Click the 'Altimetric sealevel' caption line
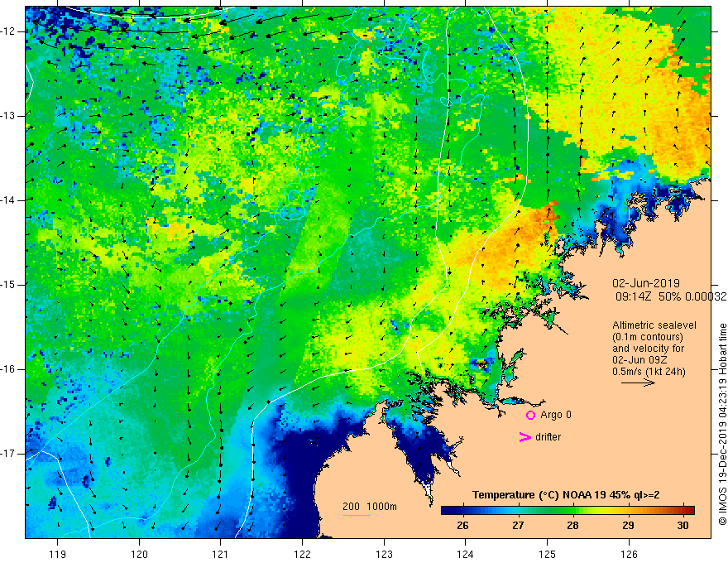 click(654, 325)
